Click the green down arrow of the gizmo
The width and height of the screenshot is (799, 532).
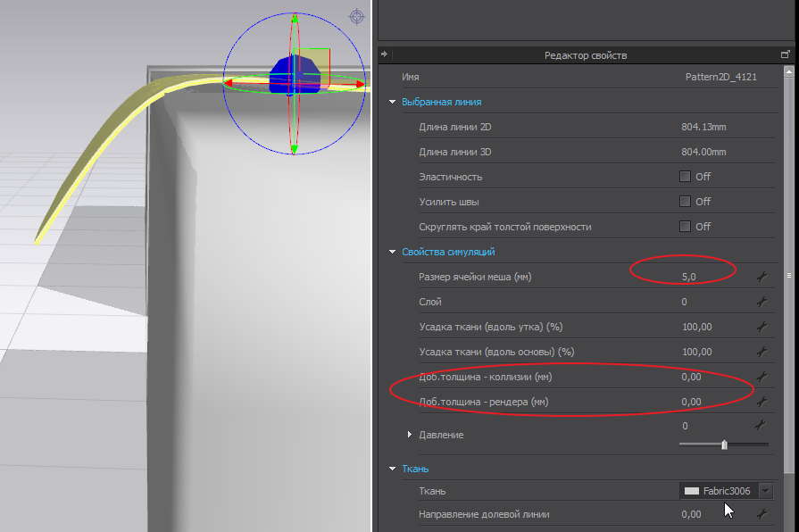(294, 149)
